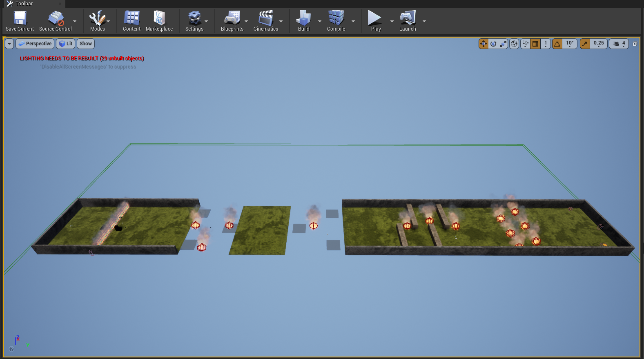Open the viewport options arrow menu
Viewport: 644px width, 359px height.
point(9,44)
